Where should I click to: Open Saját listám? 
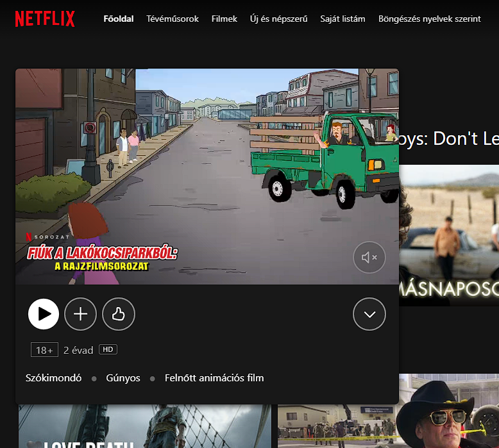343,19
